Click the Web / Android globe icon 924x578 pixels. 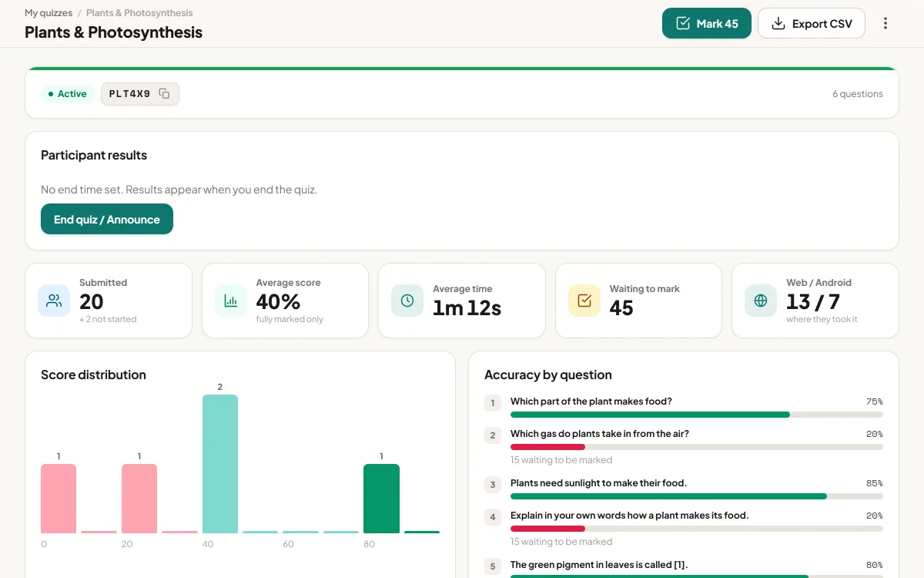tap(761, 301)
